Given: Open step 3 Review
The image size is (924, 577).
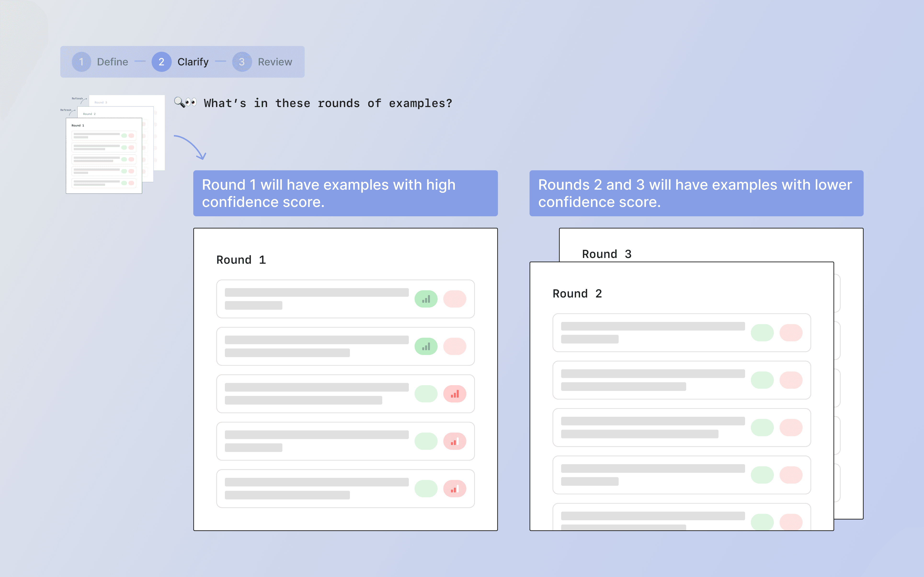Looking at the screenshot, I should [x=262, y=62].
